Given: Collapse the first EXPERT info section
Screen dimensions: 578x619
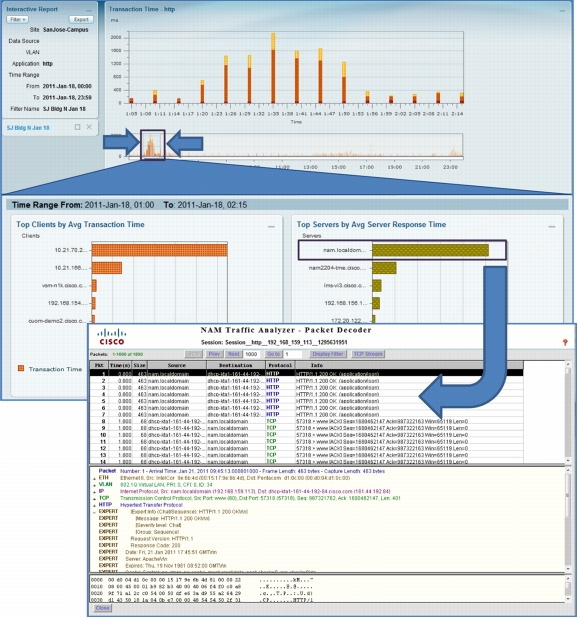Looking at the screenshot, I should click(x=94, y=512).
